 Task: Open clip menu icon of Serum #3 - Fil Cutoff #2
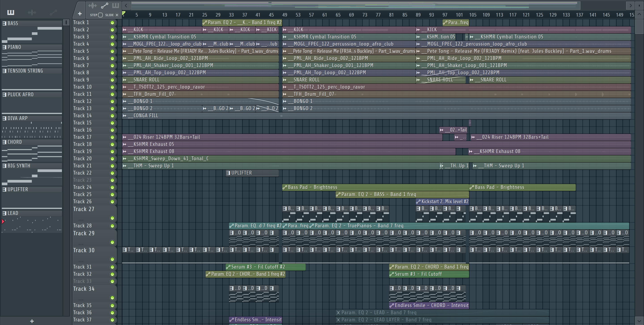click(x=228, y=267)
